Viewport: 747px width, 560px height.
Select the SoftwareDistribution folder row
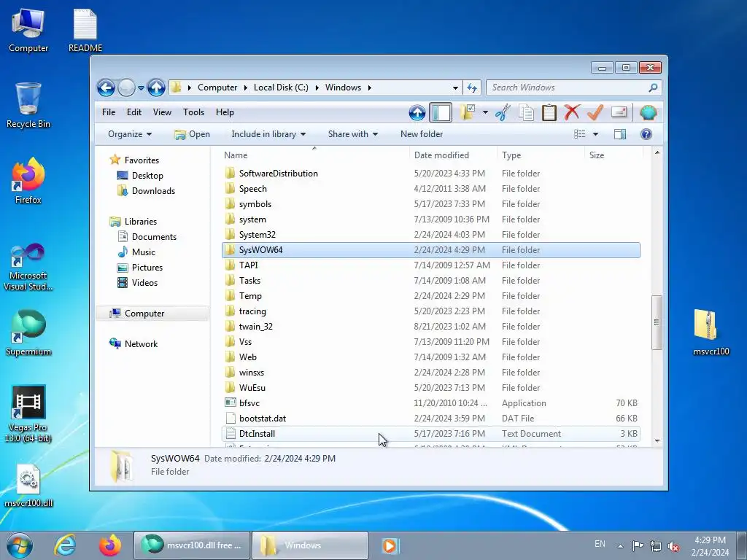pyautogui.click(x=430, y=174)
